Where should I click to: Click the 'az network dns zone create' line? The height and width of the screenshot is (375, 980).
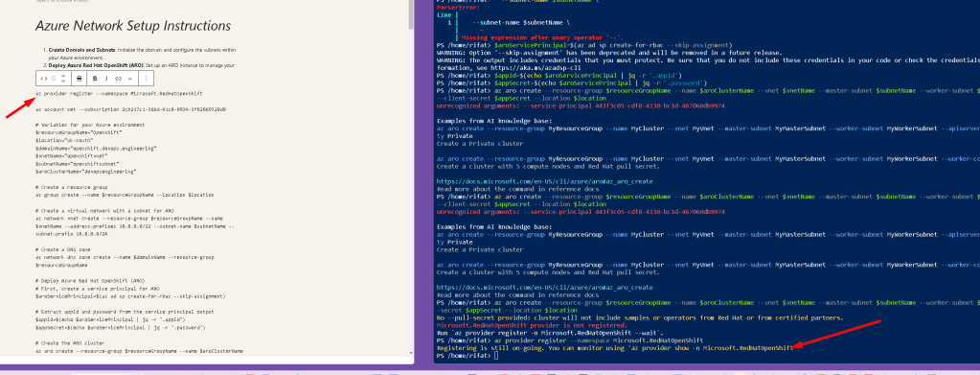[125, 261]
